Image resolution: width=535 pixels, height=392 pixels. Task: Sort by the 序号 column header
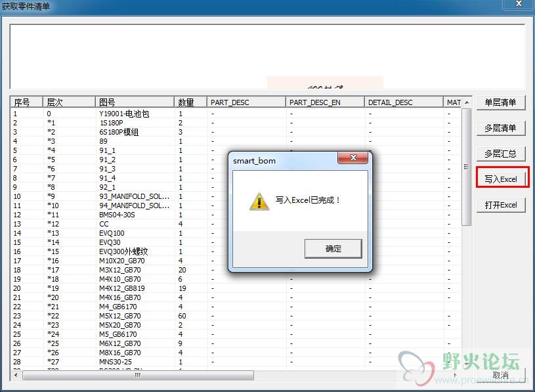26,102
